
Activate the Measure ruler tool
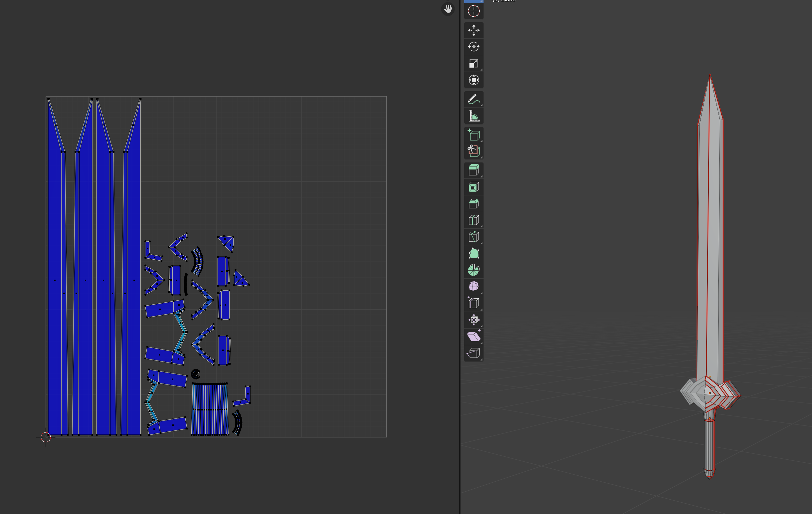pos(474,116)
